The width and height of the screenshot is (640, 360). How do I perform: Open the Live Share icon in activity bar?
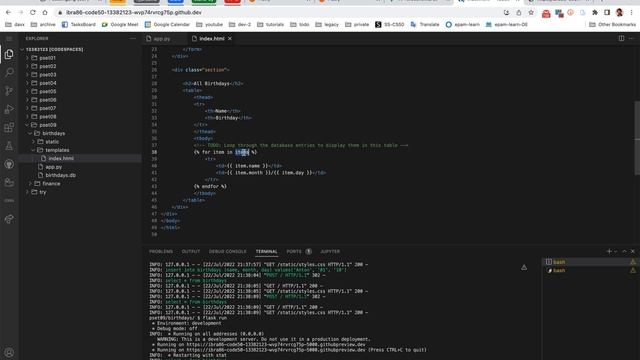9,219
